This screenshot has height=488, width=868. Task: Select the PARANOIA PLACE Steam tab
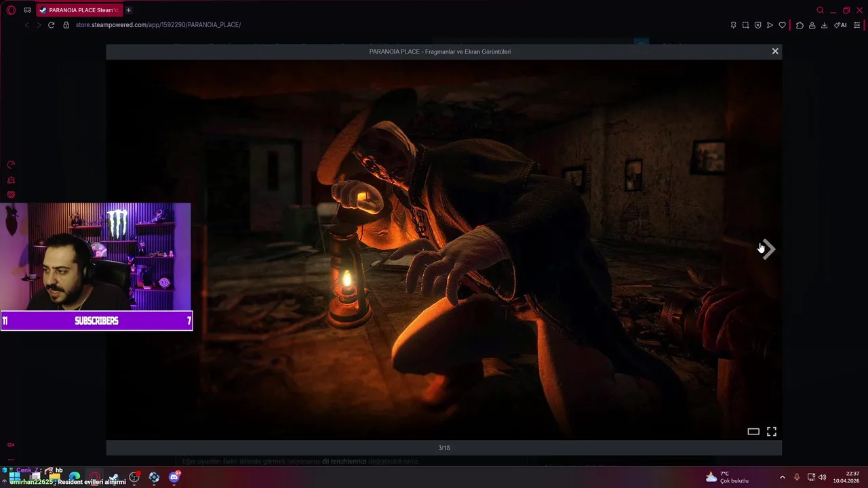point(80,10)
